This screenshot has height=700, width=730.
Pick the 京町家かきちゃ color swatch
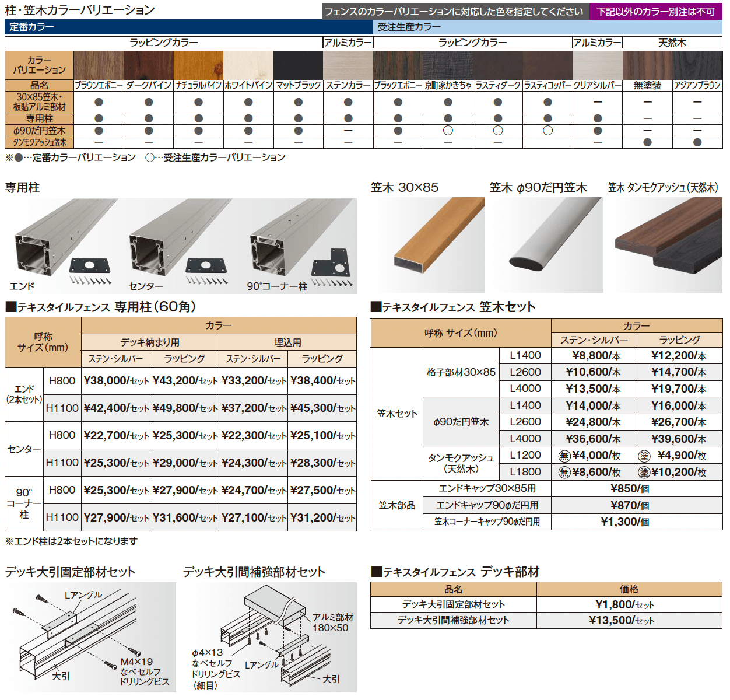coord(448,65)
